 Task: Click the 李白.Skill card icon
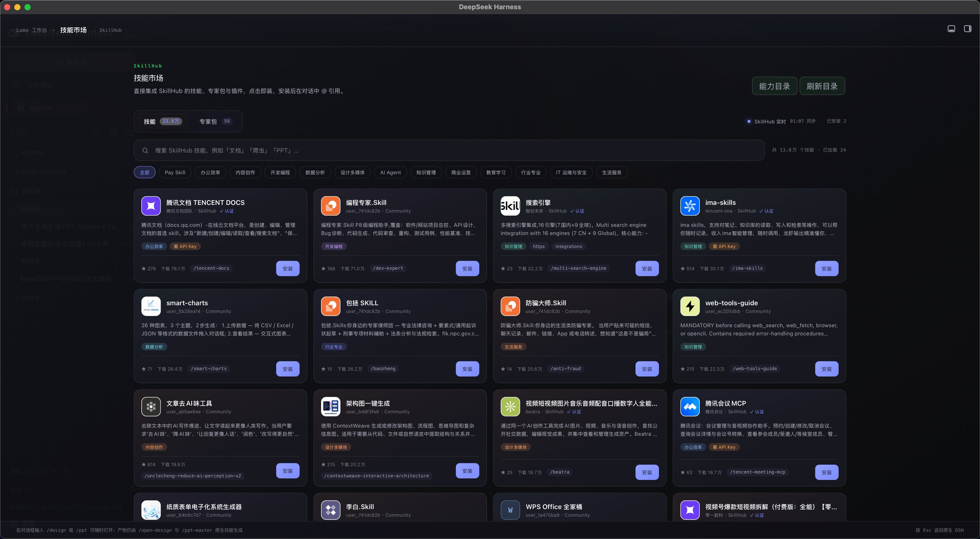[331, 510]
